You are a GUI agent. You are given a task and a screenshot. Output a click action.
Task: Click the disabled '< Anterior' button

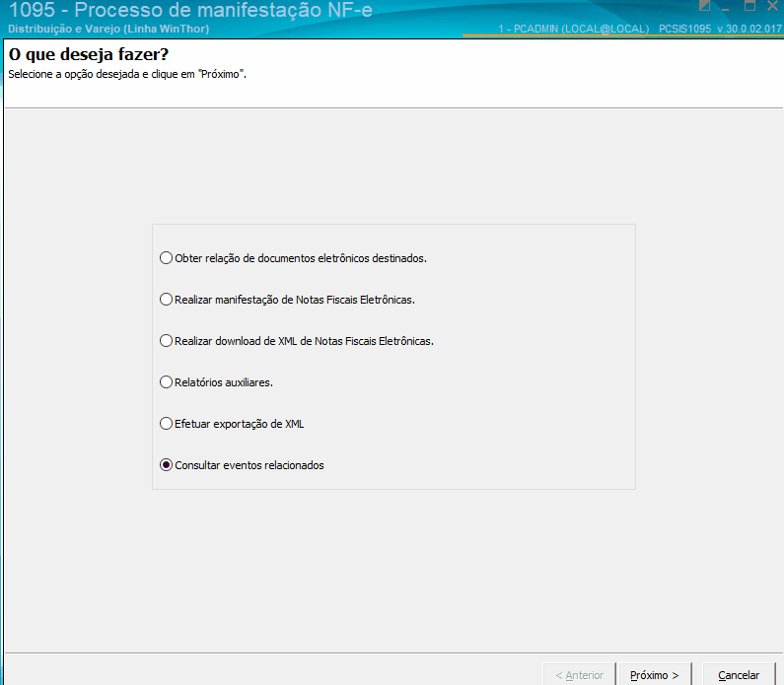pyautogui.click(x=579, y=675)
